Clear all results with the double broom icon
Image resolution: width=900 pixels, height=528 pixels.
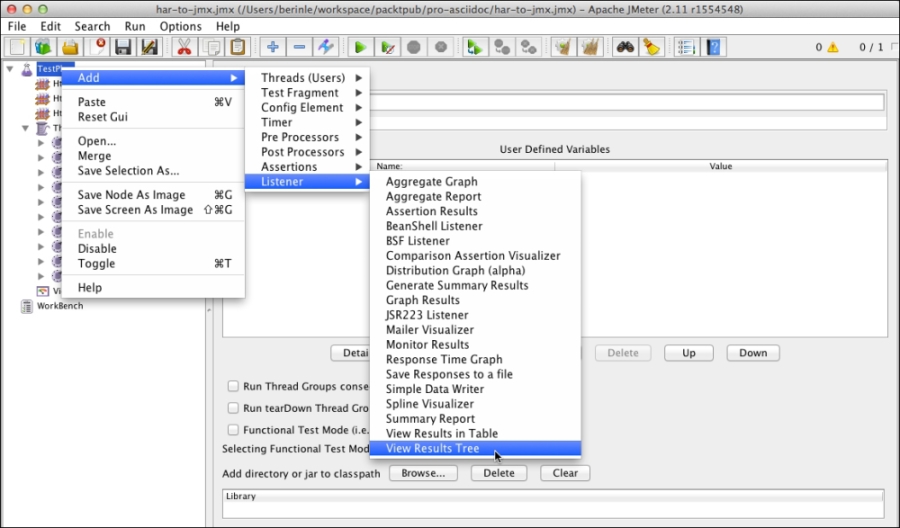coord(590,47)
